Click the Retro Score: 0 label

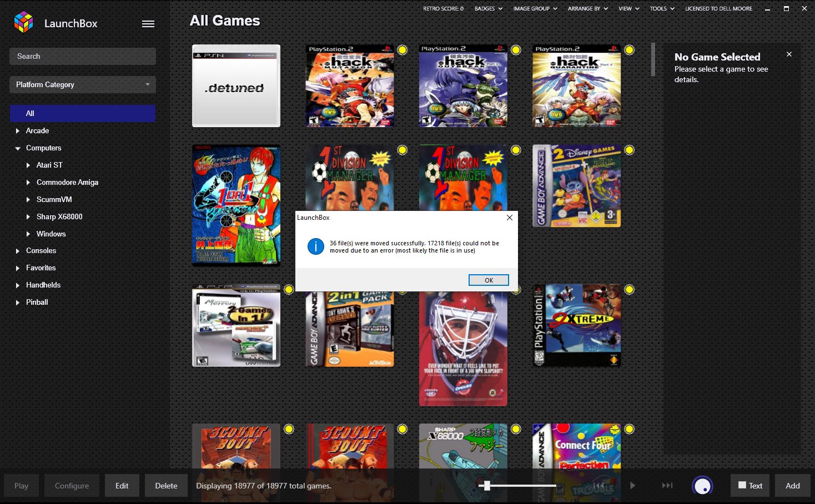pyautogui.click(x=443, y=9)
